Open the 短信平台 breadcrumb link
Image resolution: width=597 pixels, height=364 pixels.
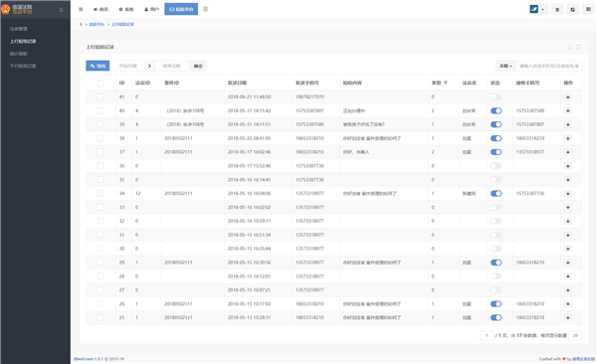[97, 25]
